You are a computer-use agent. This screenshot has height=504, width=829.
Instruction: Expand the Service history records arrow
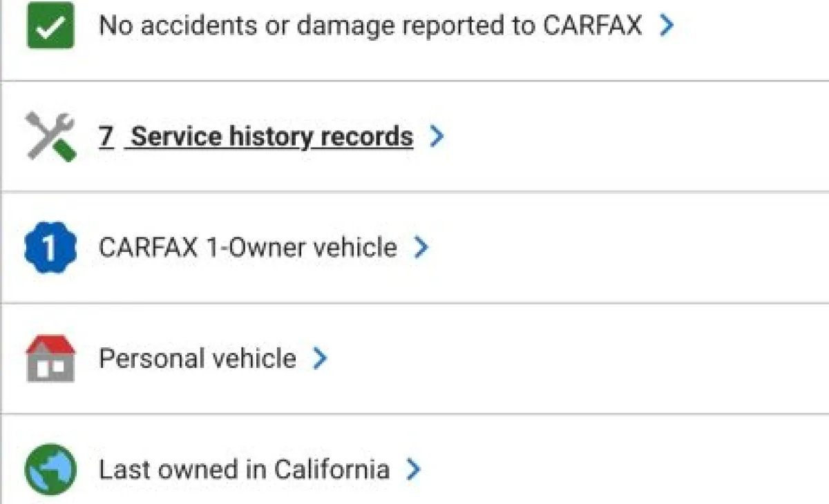(436, 137)
